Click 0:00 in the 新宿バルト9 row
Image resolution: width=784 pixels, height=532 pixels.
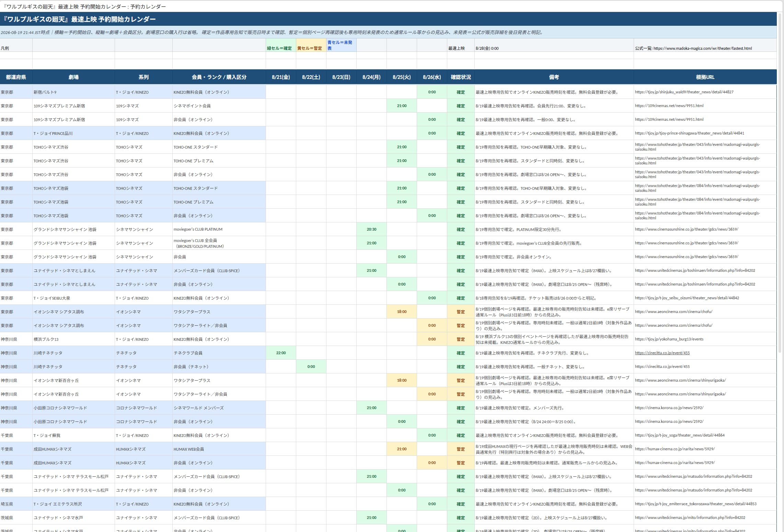pyautogui.click(x=432, y=92)
